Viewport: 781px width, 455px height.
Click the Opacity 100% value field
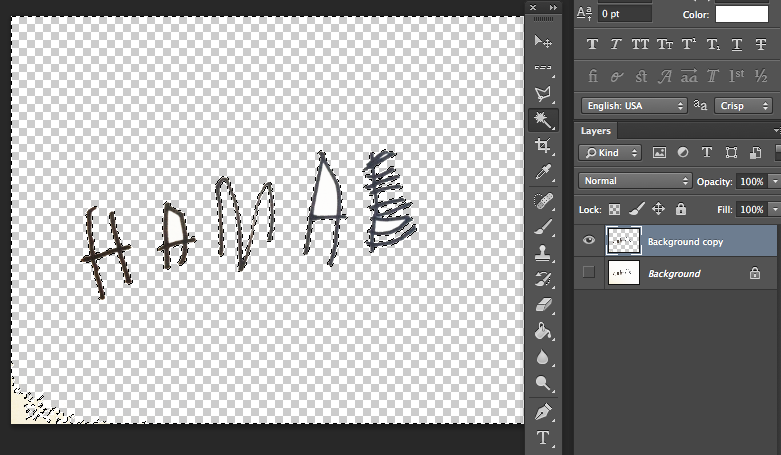tap(752, 181)
